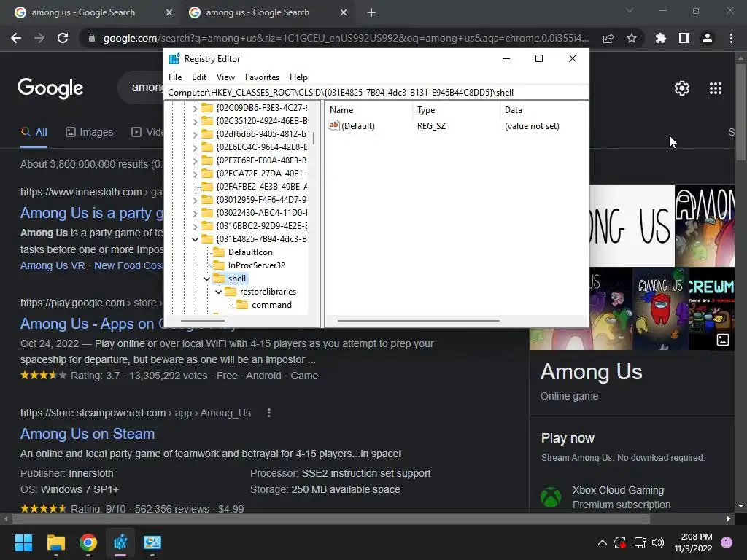747x560 pixels.
Task: Open the Chrome profile avatar icon
Action: tap(708, 38)
